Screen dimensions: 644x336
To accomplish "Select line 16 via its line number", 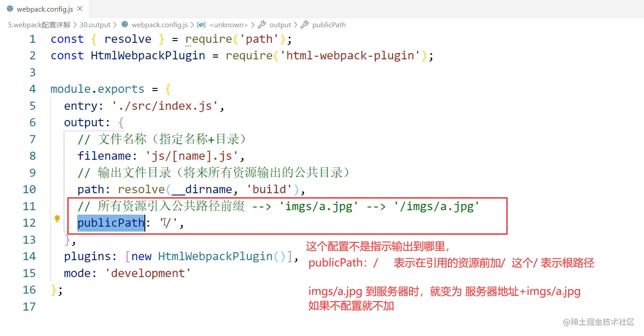I will coord(29,290).
